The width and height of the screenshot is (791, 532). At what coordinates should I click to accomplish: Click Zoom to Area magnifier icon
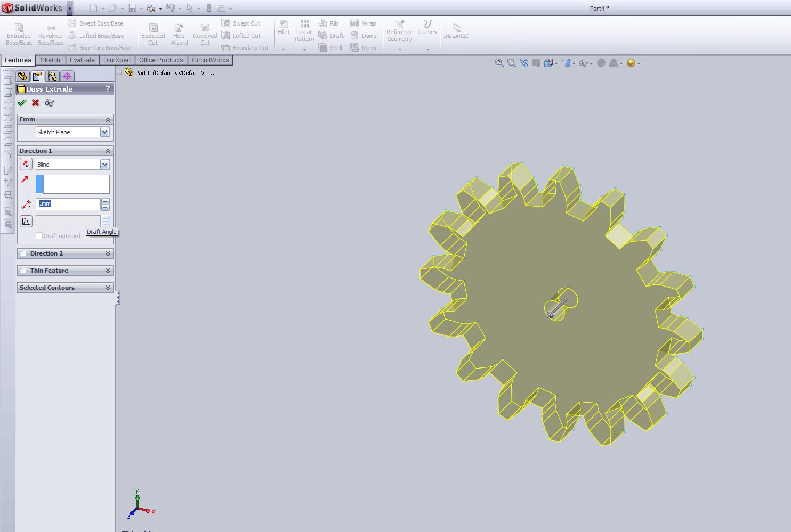pyautogui.click(x=512, y=63)
